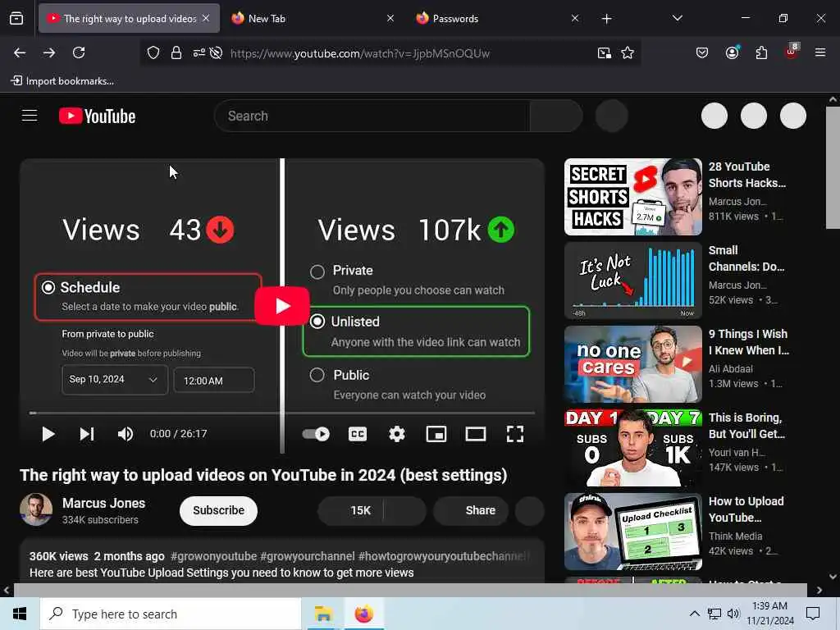Expand the list all tabs dropdown
This screenshot has height=630, width=840.
[677, 18]
